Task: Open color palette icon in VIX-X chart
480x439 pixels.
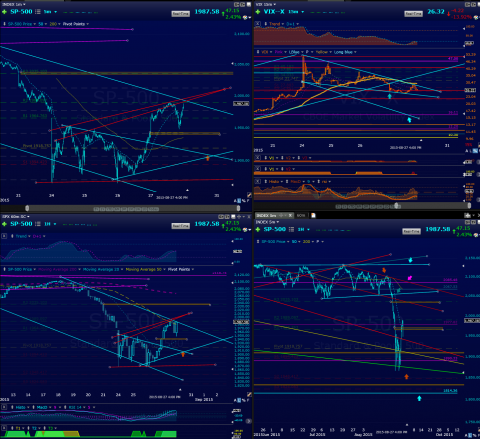Action: point(477,17)
